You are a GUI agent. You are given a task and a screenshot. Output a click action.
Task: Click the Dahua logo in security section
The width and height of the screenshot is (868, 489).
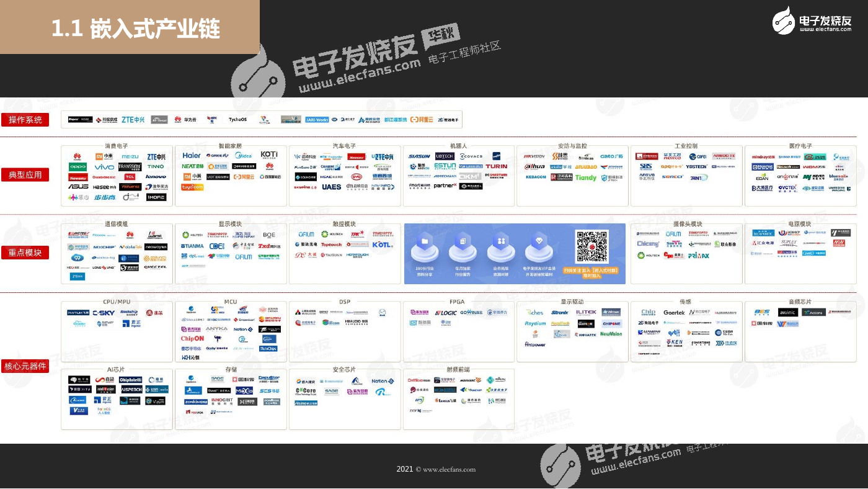(x=534, y=166)
